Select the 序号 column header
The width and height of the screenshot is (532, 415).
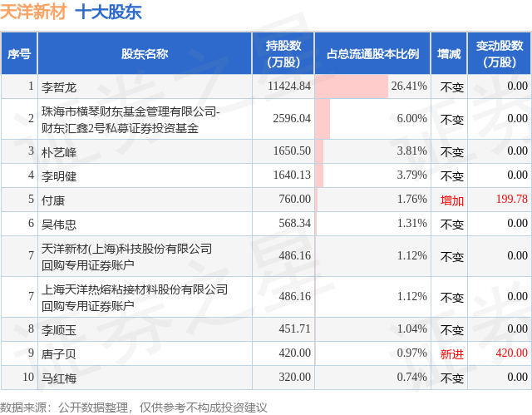coord(19,53)
